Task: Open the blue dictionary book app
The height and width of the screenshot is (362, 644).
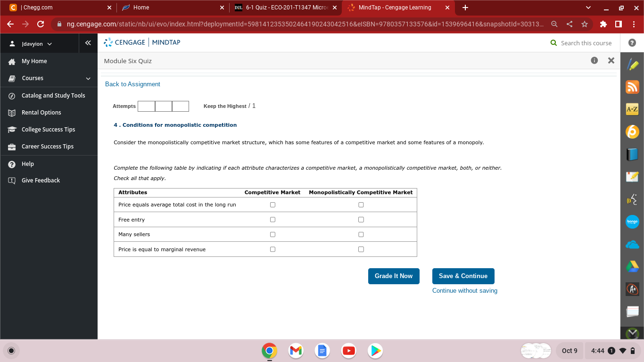Action: (x=632, y=154)
